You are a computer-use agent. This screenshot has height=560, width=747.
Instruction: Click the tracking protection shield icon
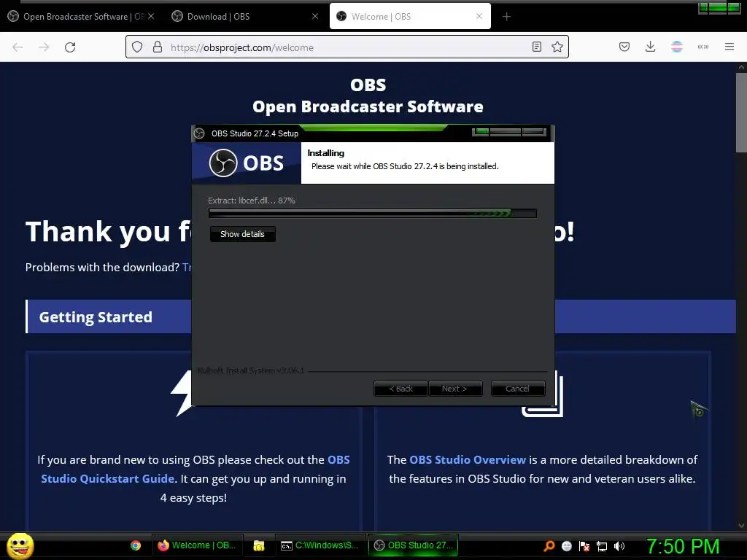coord(137,47)
